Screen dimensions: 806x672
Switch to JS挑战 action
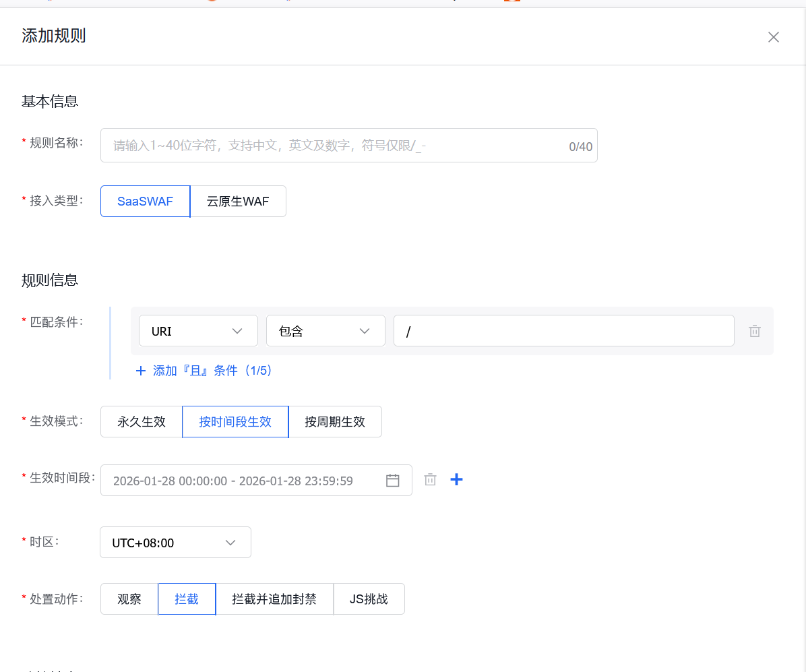pos(369,599)
